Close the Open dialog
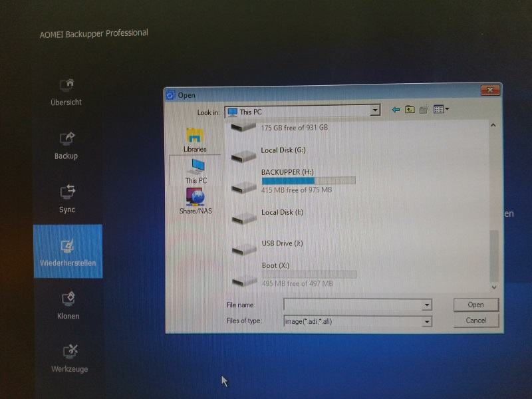The width and height of the screenshot is (532, 399). coord(490,90)
